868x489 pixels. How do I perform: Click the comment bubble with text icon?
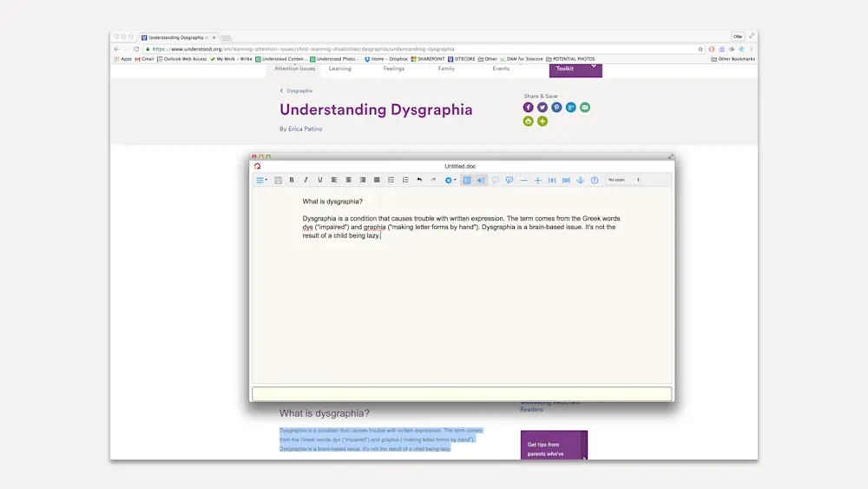(510, 180)
